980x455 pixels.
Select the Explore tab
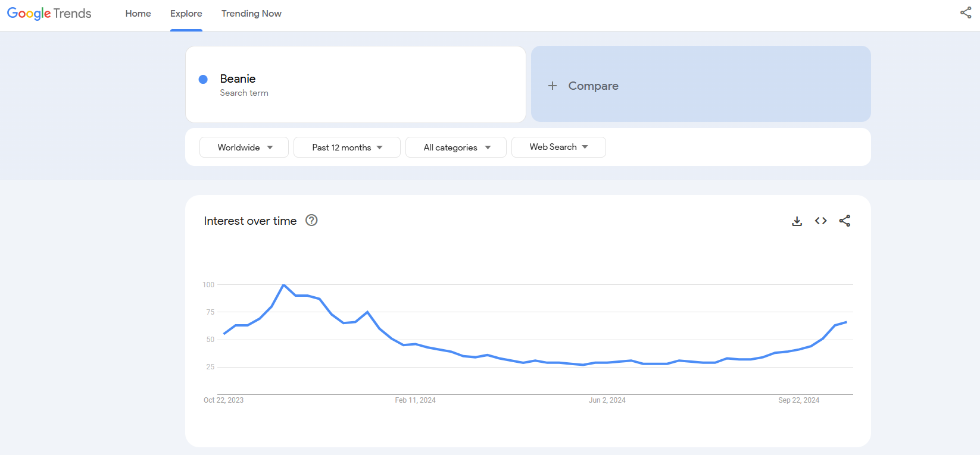click(186, 14)
